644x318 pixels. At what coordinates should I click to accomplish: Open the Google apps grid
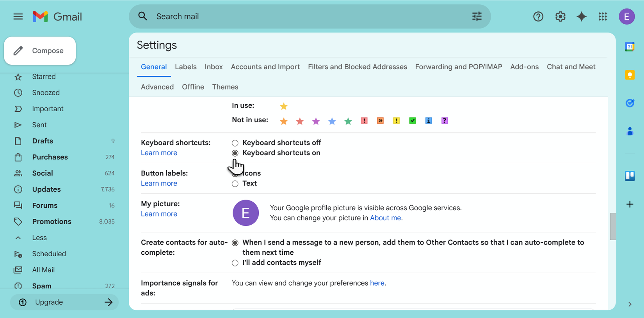[x=603, y=16]
